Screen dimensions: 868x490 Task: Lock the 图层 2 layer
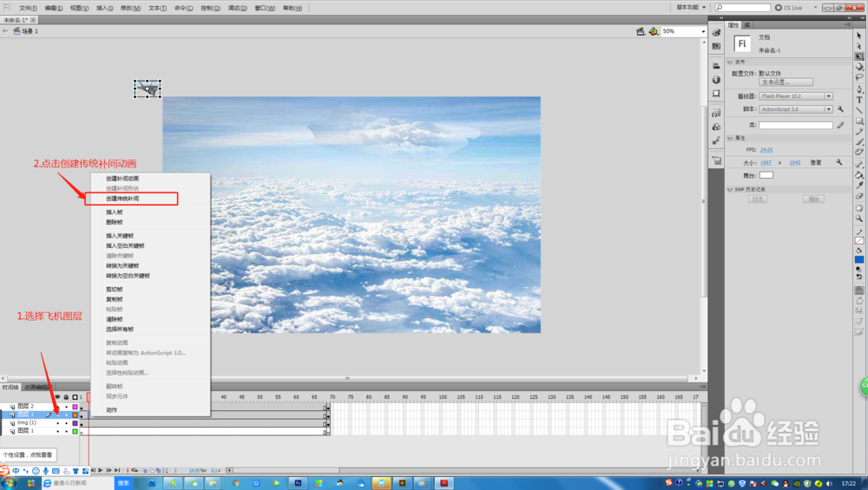67,407
